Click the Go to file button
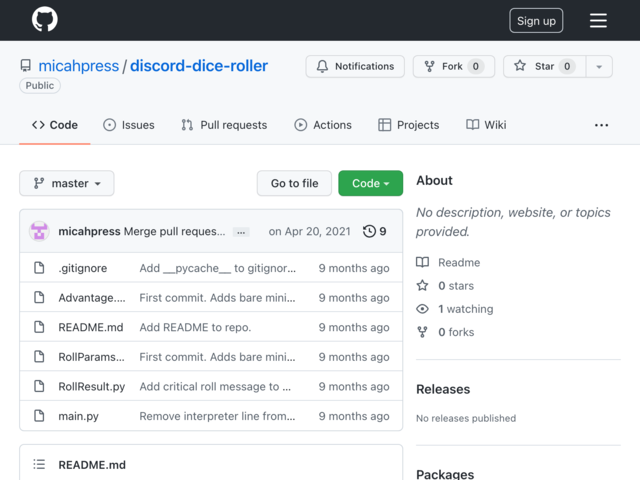640x480 pixels. [x=294, y=183]
